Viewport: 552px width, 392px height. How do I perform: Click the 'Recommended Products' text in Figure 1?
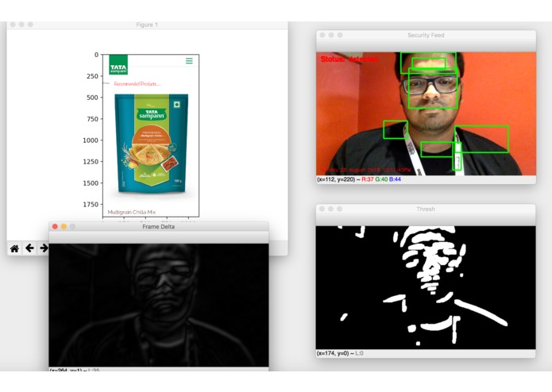point(137,83)
